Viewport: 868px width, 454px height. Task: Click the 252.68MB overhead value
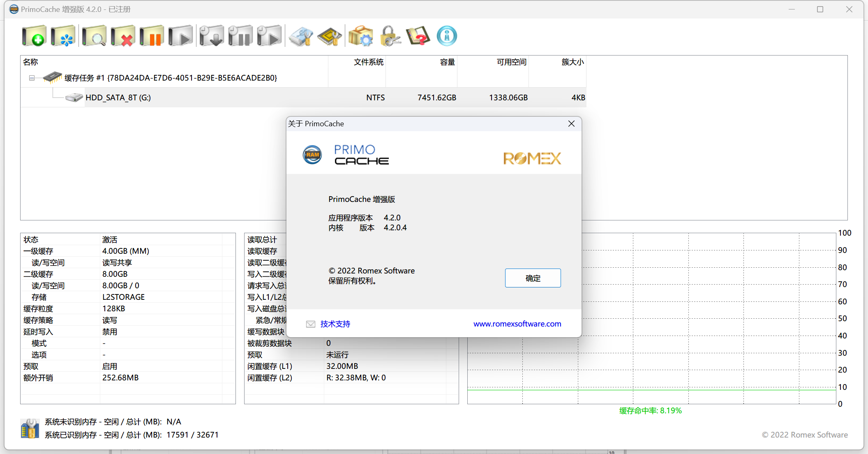(120, 378)
